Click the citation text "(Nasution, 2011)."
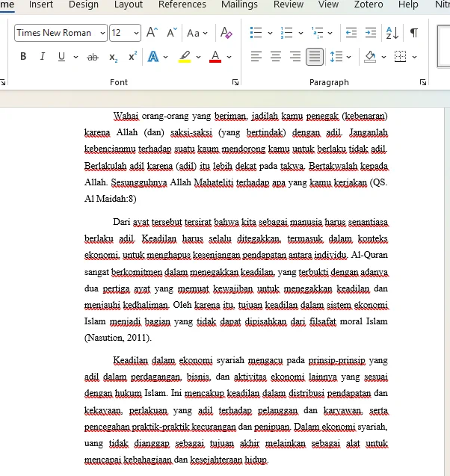This screenshot has width=450, height=476. (118, 338)
